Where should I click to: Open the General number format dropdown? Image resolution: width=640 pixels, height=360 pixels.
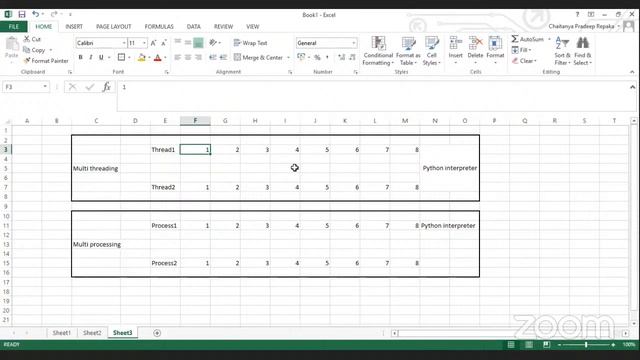pos(353,43)
